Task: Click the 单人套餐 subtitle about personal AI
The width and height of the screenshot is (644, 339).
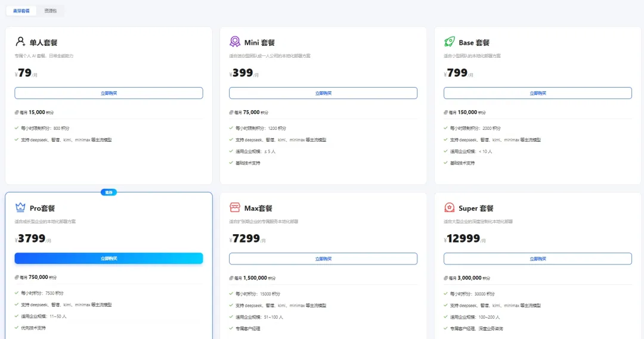Action: point(44,56)
